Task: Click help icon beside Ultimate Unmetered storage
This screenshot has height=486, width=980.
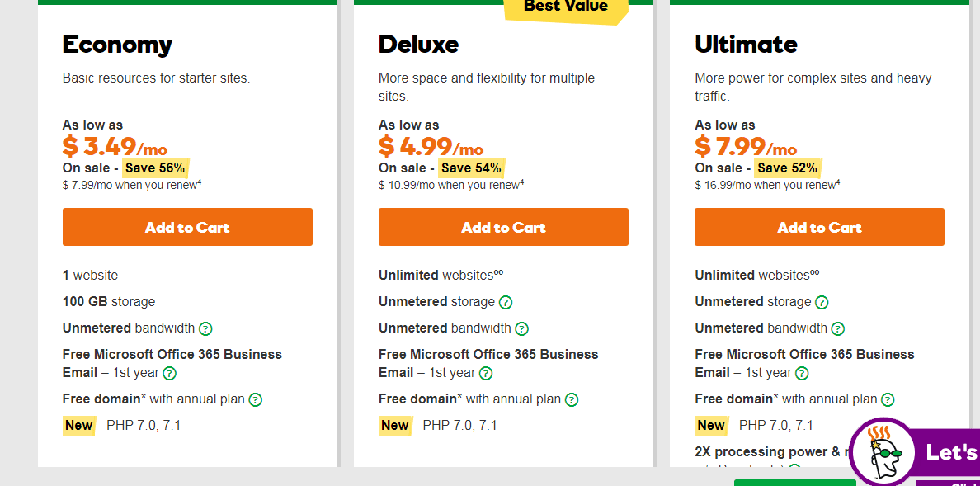Action: point(822,302)
